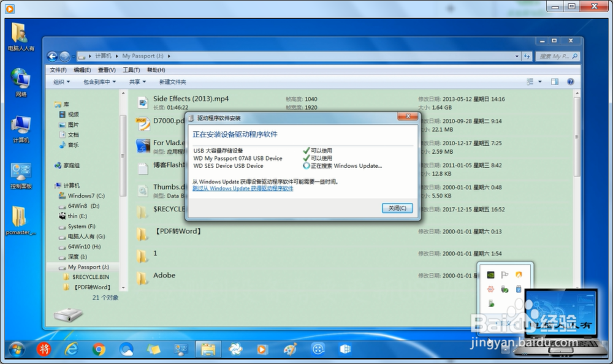Select the Adobe folder
Image resolution: width=613 pixels, height=364 pixels.
164,275
